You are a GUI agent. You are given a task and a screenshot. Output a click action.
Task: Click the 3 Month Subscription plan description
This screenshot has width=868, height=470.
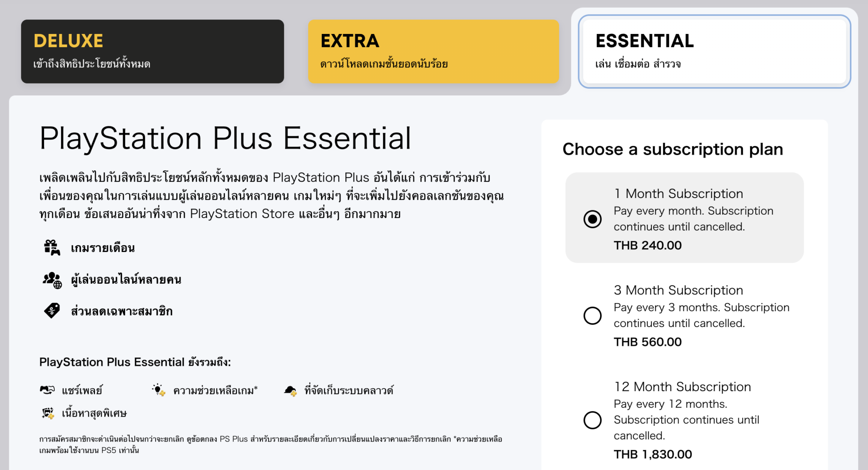click(702, 315)
